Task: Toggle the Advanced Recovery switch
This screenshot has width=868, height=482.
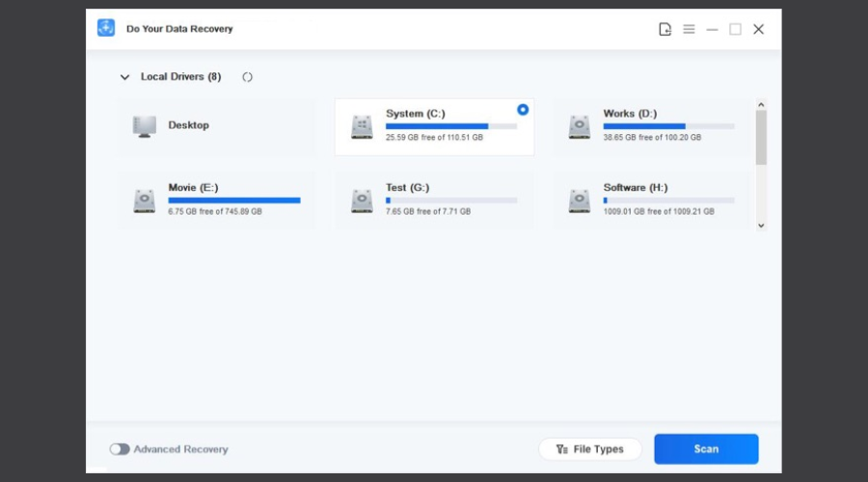Action: point(119,449)
